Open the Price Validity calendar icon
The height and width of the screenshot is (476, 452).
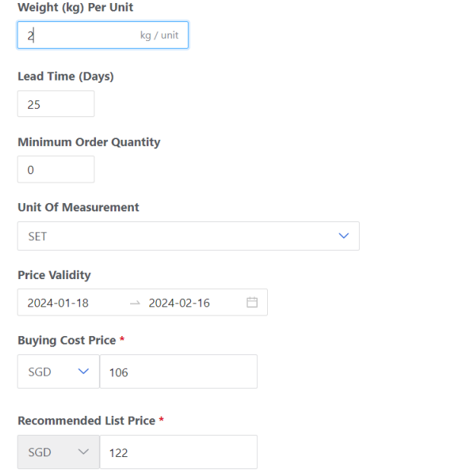click(x=252, y=303)
